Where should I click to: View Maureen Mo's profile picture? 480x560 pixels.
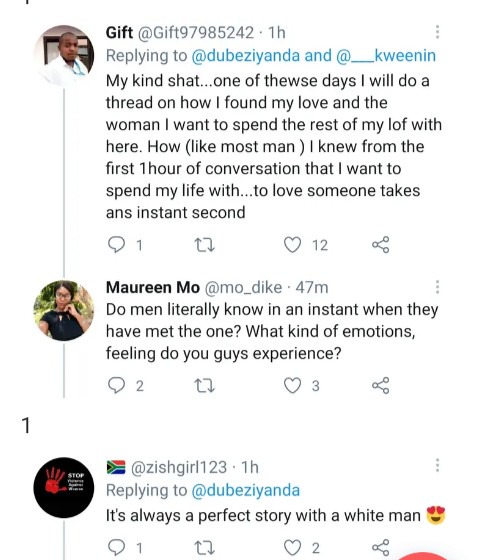coord(64,310)
